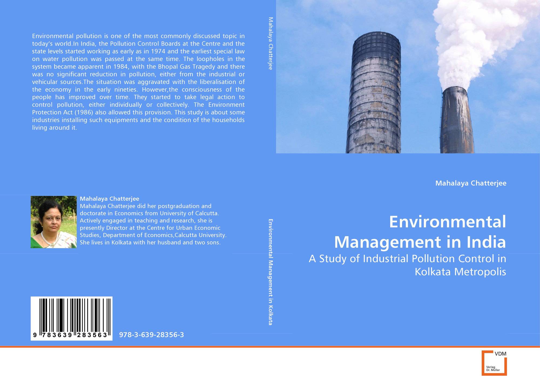Click the author name Mahalaya Chatterjee on the front cover

point(471,183)
